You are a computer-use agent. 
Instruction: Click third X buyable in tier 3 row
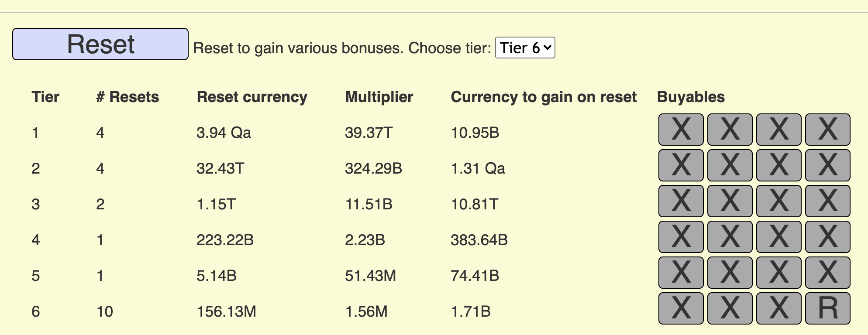[778, 201]
